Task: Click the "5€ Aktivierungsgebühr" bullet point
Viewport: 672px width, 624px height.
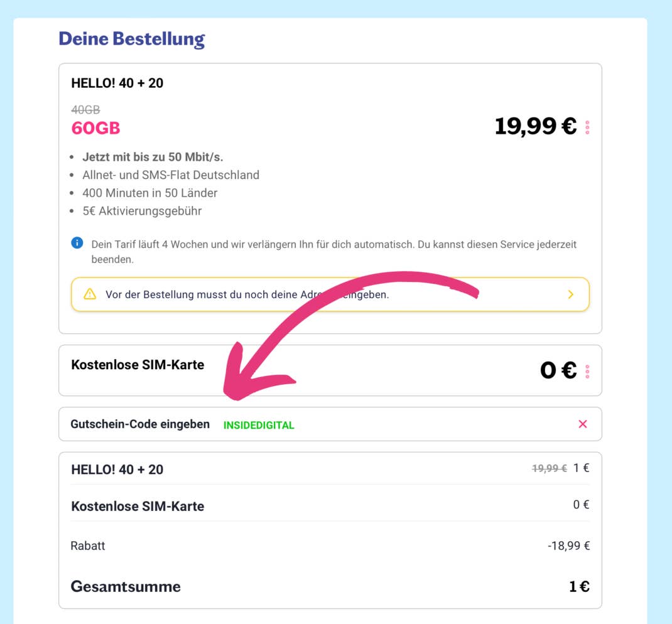Action: tap(142, 211)
